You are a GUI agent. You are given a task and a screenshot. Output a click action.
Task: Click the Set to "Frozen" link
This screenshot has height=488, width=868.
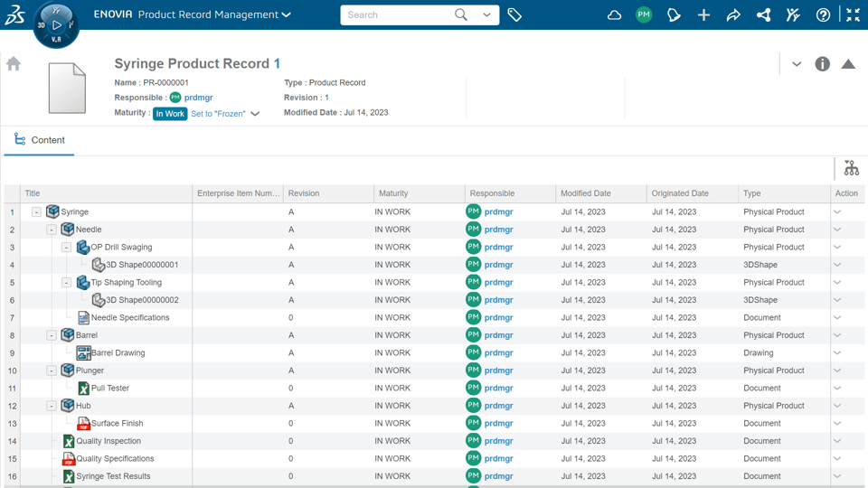pos(218,114)
